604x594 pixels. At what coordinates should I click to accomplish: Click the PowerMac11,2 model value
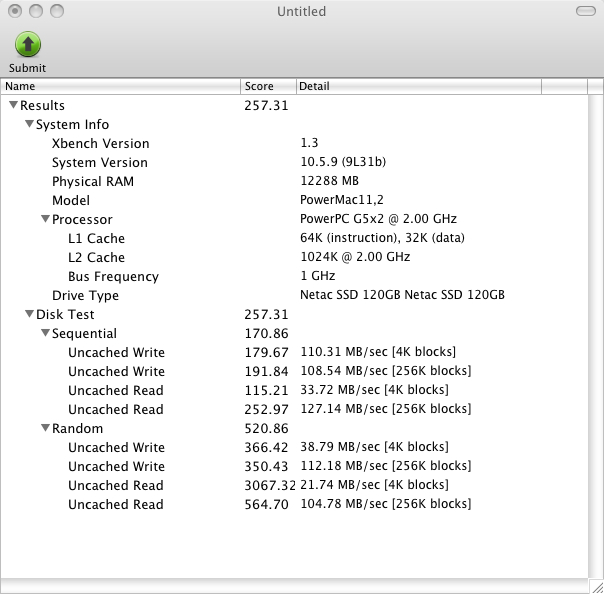(x=342, y=200)
